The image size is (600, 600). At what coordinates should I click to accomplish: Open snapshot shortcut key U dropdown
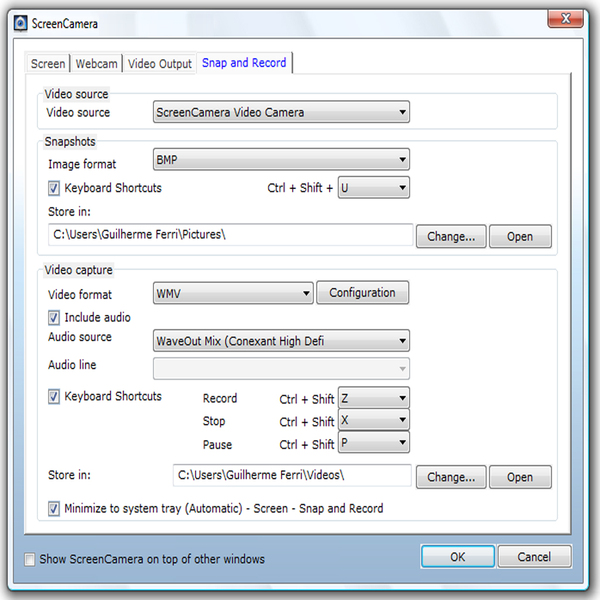[373, 188]
